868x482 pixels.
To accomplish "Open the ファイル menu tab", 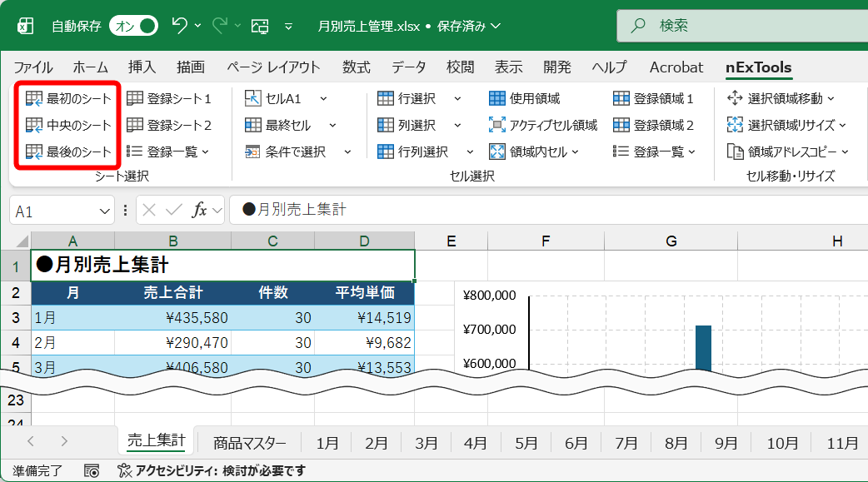I will [33, 67].
